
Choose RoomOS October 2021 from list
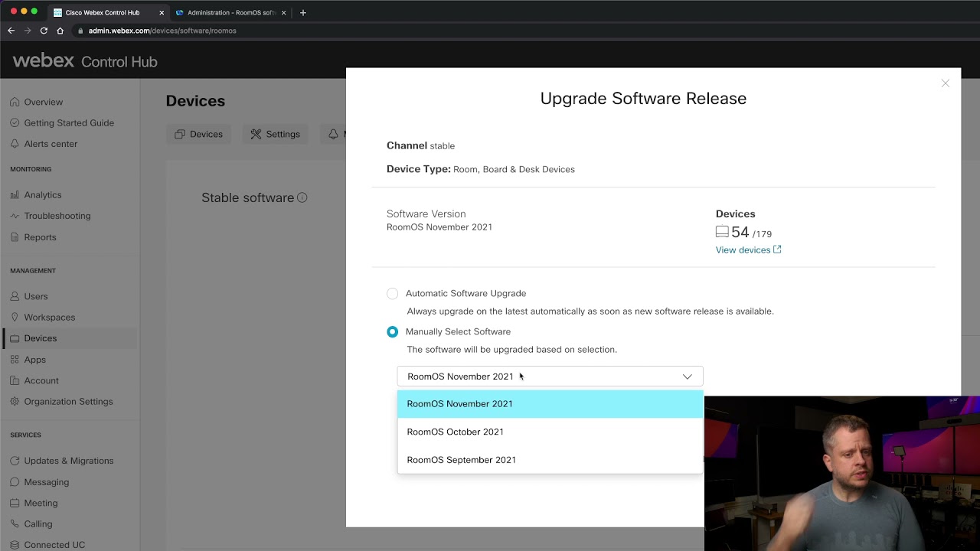pyautogui.click(x=550, y=432)
